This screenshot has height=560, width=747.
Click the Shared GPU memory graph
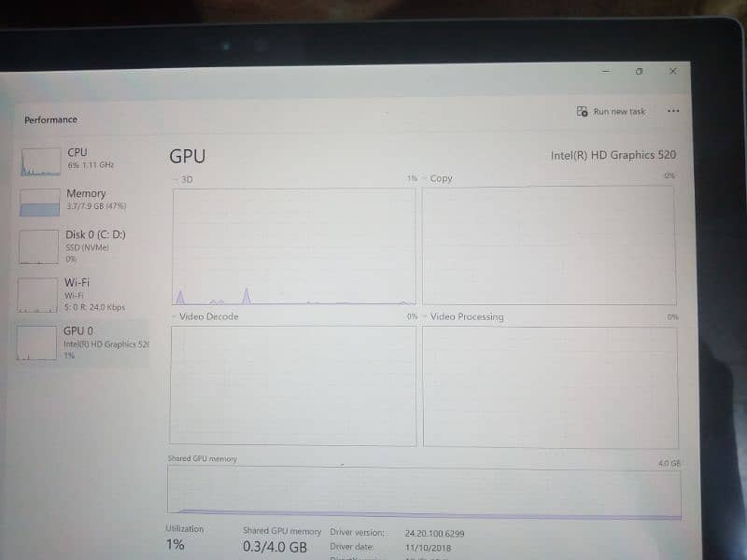click(424, 492)
